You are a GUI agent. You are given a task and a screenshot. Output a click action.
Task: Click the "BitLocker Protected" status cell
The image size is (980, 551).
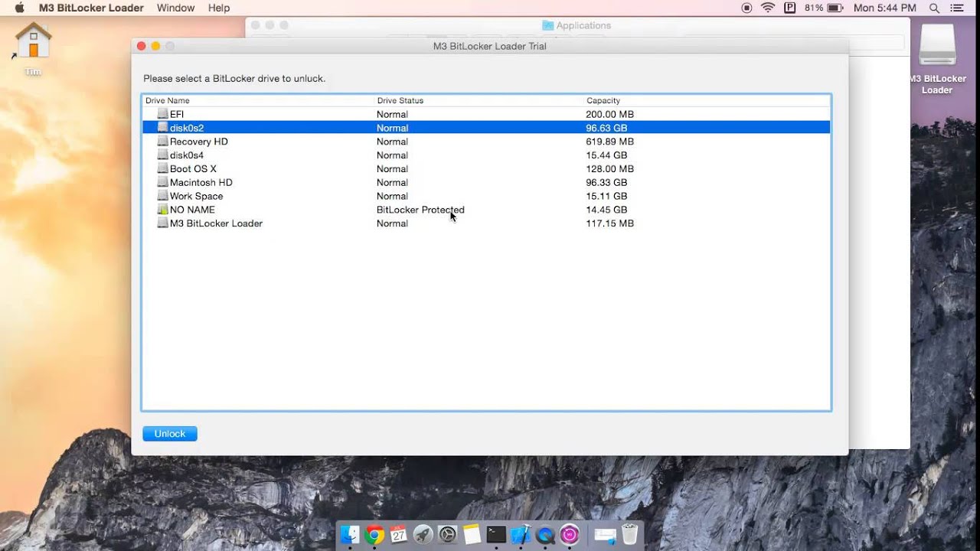coord(420,210)
